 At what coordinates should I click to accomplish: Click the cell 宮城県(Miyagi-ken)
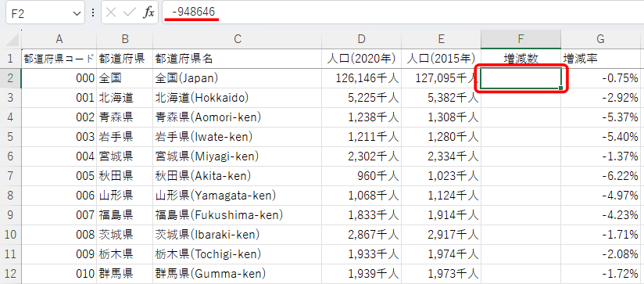pos(238,156)
